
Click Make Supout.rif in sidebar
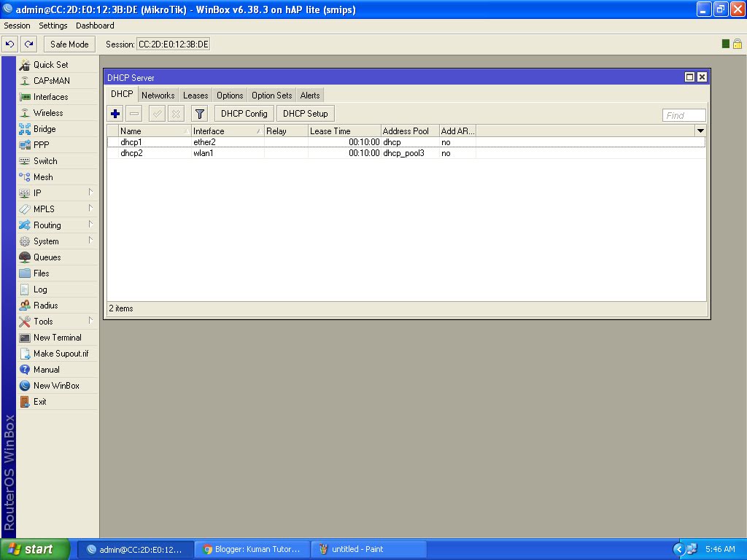[57, 354]
